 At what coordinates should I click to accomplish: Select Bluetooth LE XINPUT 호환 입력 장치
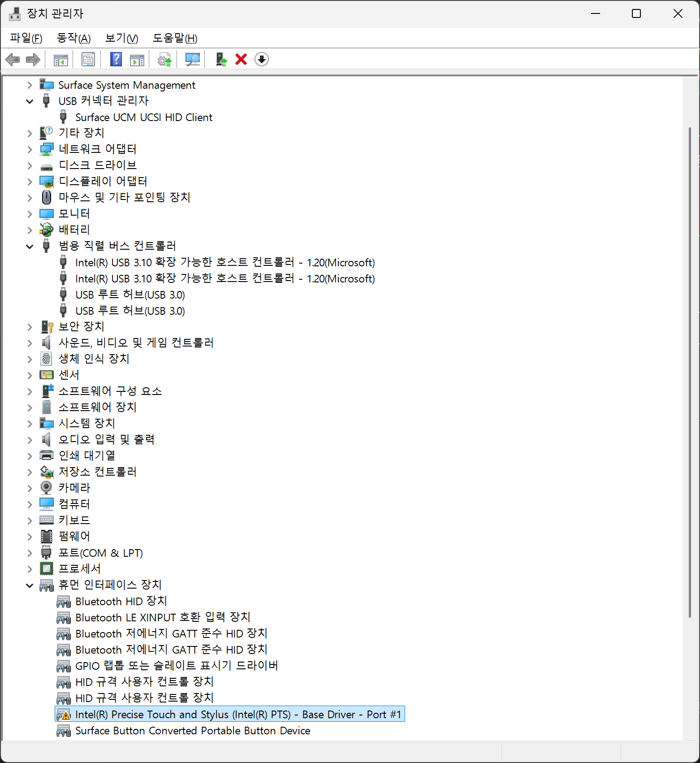(163, 617)
